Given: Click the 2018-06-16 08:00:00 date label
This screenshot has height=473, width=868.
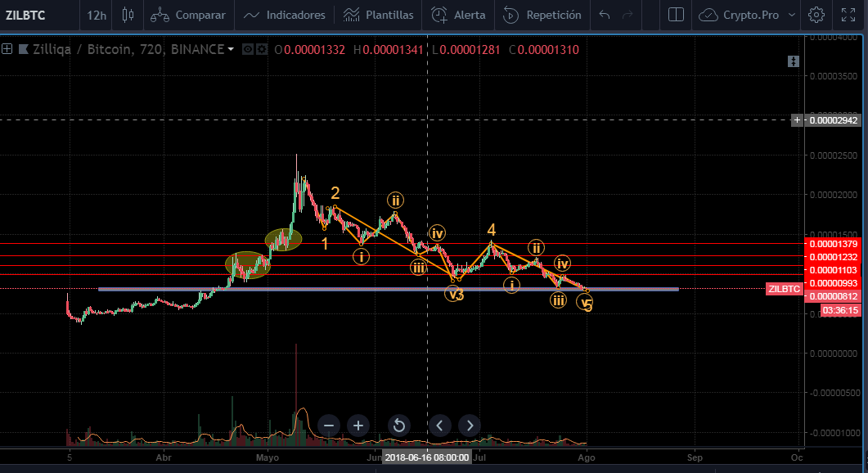Looking at the screenshot, I should click(427, 457).
